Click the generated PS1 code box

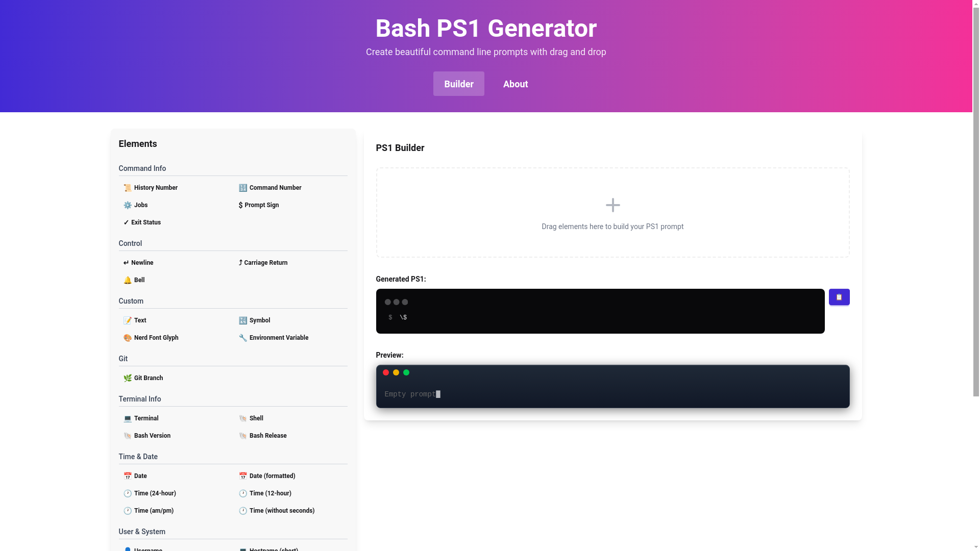(x=600, y=311)
